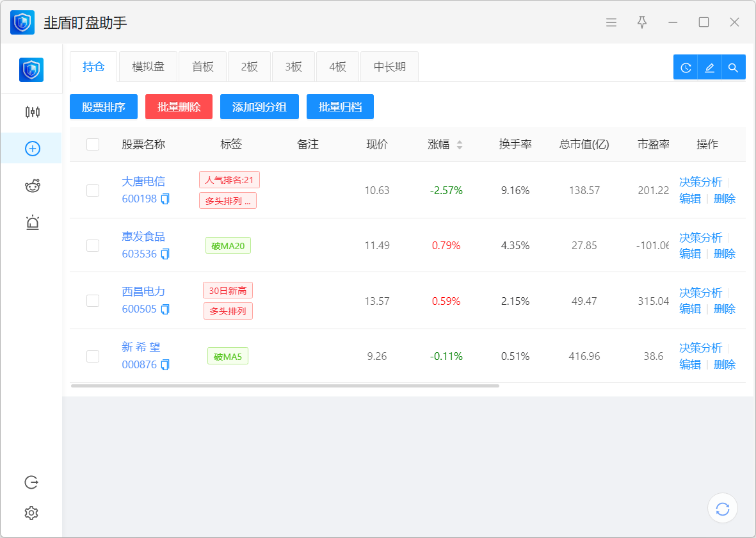Sort by the 涨幅 column arrows
Image resolution: width=756 pixels, height=538 pixels.
[459, 145]
